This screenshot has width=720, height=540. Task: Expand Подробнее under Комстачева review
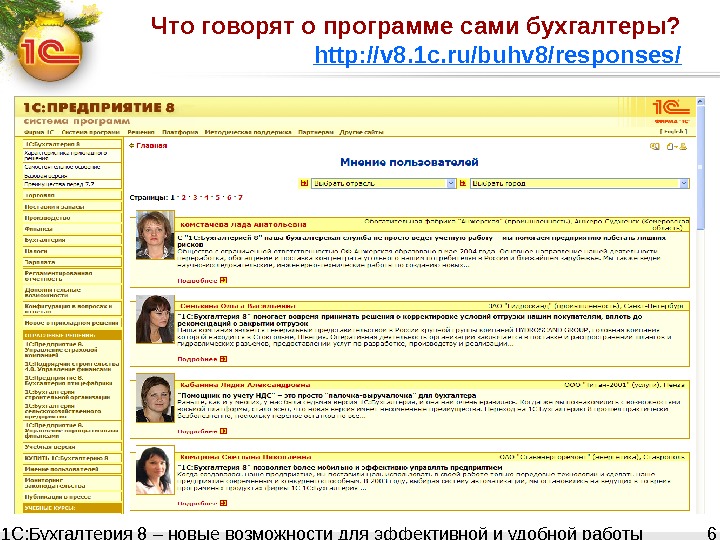pyautogui.click(x=202, y=280)
